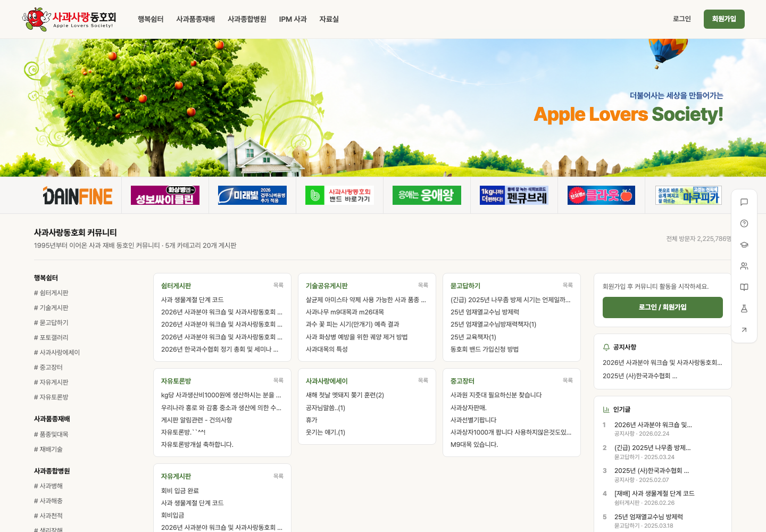The width and height of the screenshot is (766, 532).
Task: Click the diagonal arrow icon in floating toolbar
Action: click(x=744, y=330)
